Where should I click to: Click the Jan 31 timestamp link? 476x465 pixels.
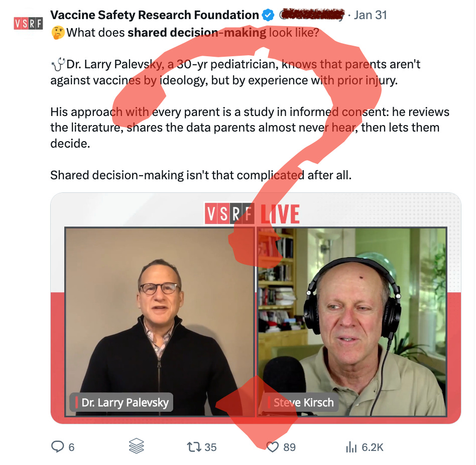(371, 15)
